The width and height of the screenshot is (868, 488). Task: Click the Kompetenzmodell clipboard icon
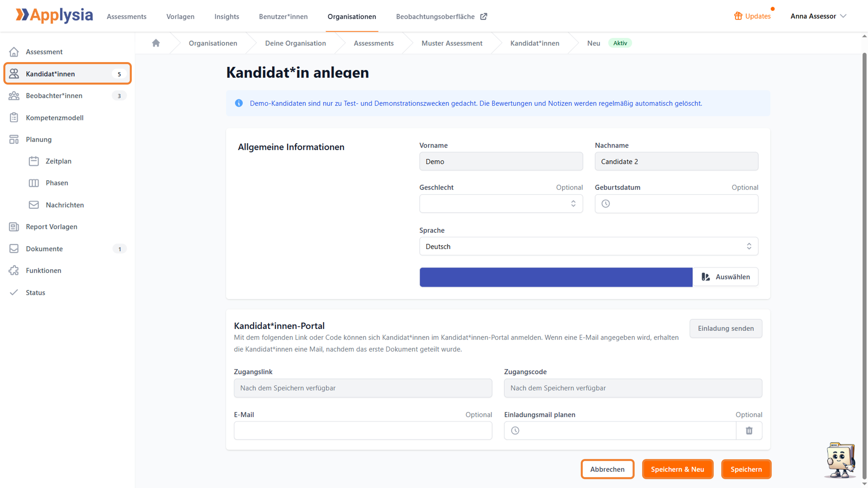(x=14, y=118)
